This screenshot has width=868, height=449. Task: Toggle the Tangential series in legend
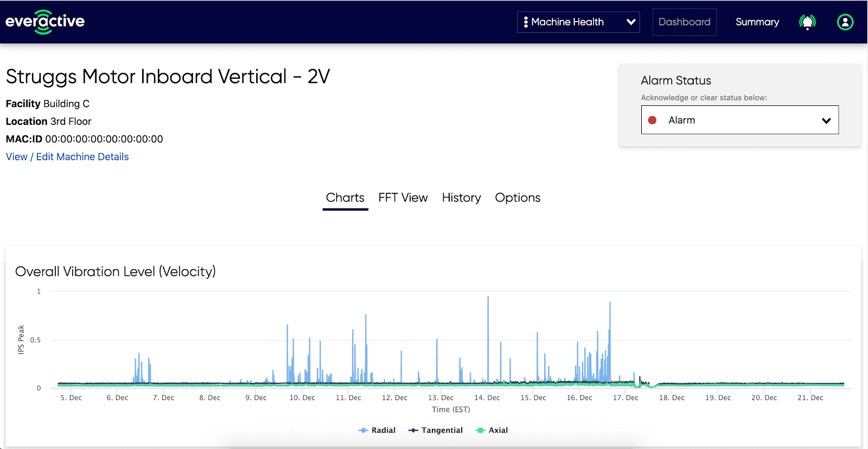(436, 430)
